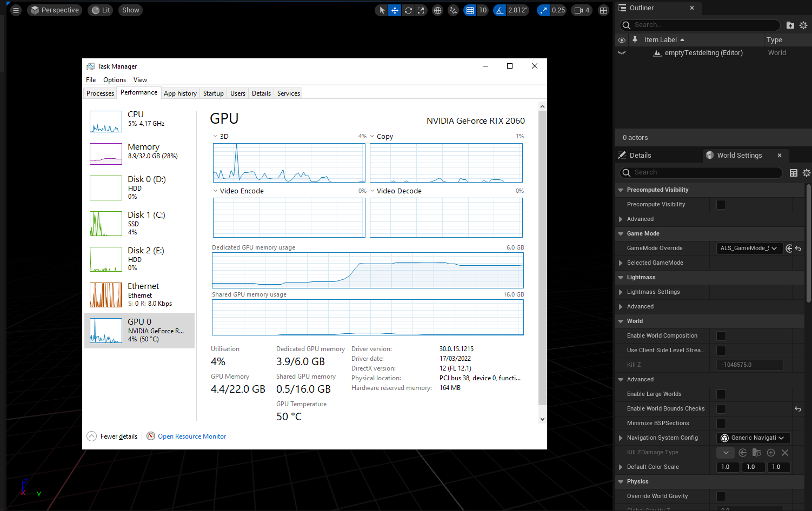Image resolution: width=812 pixels, height=511 pixels.
Task: Switch to the Processes tab in Task Manager
Action: (100, 93)
